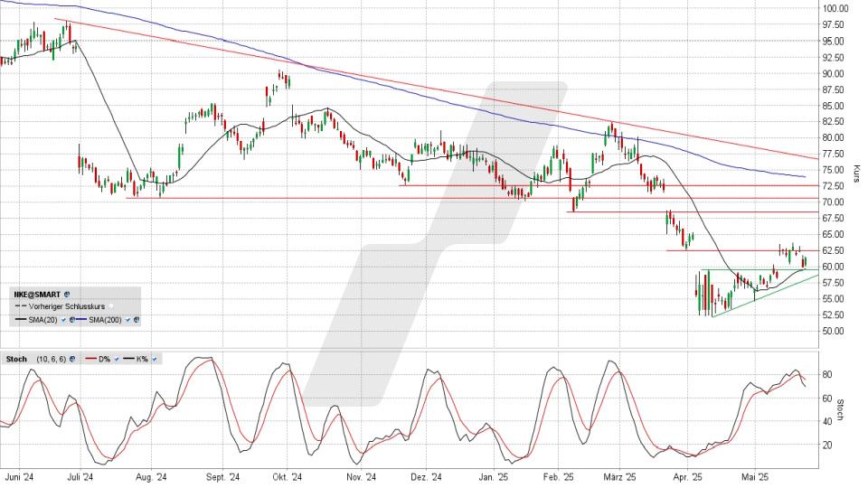Click the Nov. '24 date label
This screenshot has height=488, width=868.
pyautogui.click(x=361, y=477)
